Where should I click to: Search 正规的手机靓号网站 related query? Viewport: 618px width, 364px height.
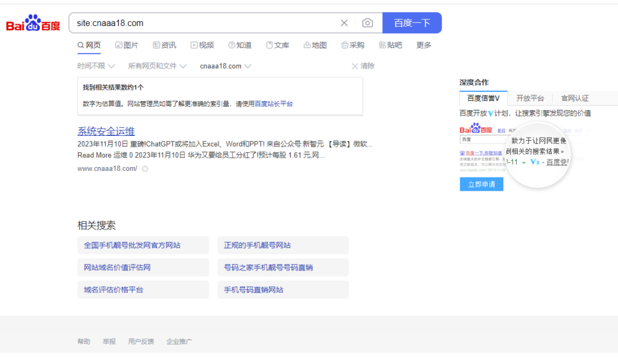pyautogui.click(x=283, y=245)
